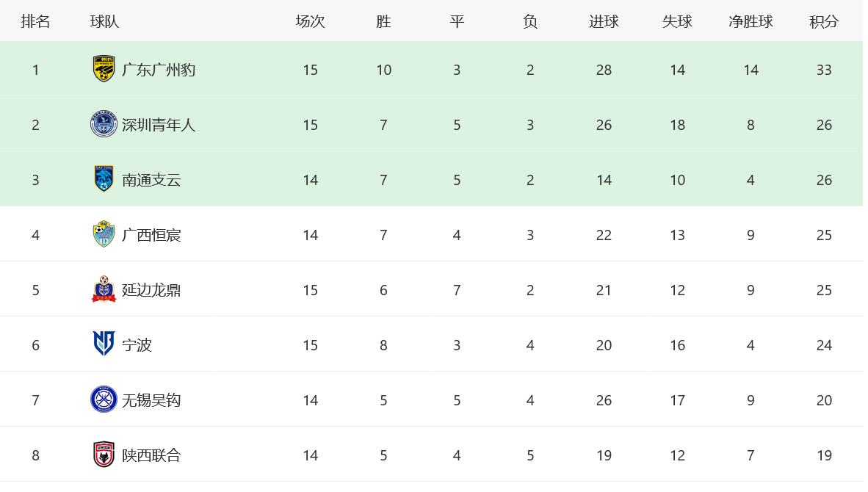Click the 积分 column header
Viewport: 868px width, 492px height.
[x=824, y=21]
